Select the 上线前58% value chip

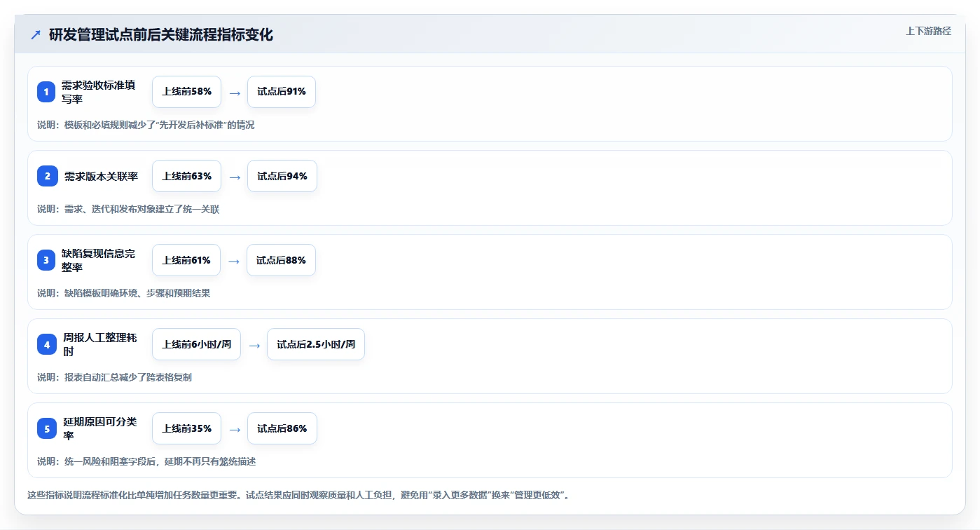coord(186,92)
